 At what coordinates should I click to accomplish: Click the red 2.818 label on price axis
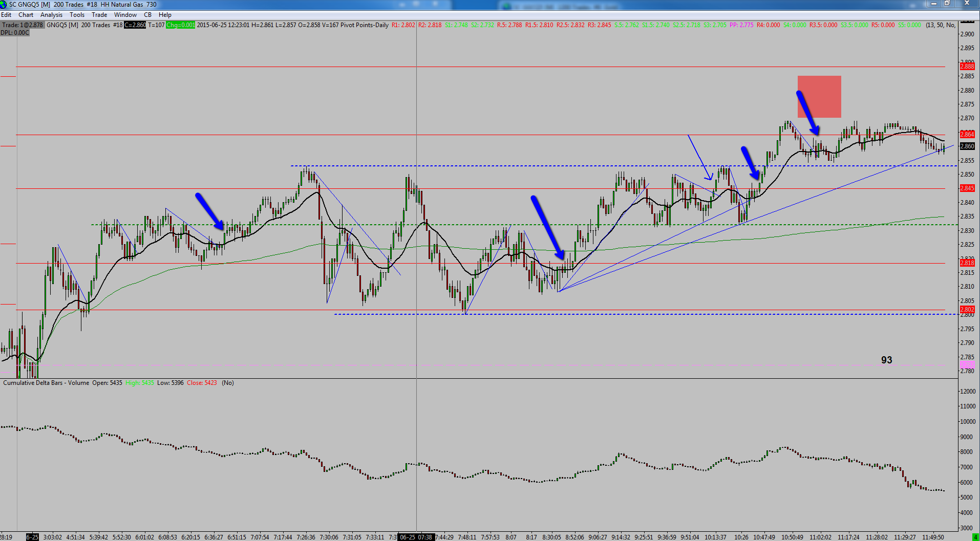coord(967,263)
